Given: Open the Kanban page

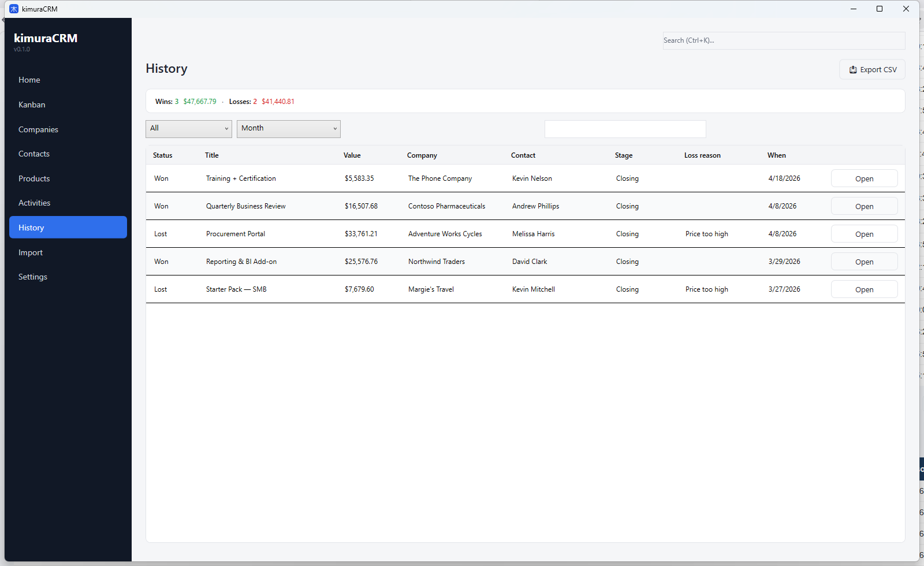Looking at the screenshot, I should point(32,105).
